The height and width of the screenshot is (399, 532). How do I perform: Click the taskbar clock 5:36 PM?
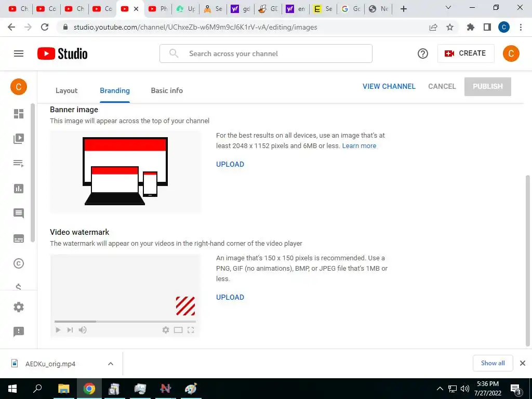[488, 384]
